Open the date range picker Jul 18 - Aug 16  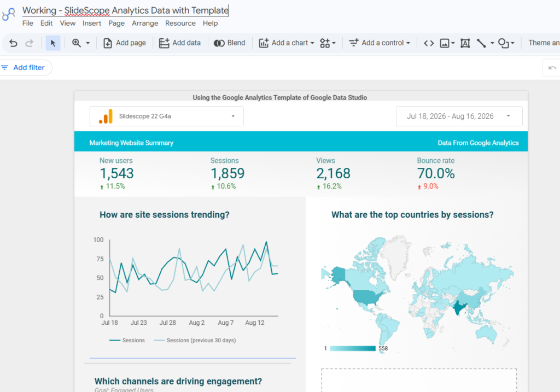tap(459, 116)
